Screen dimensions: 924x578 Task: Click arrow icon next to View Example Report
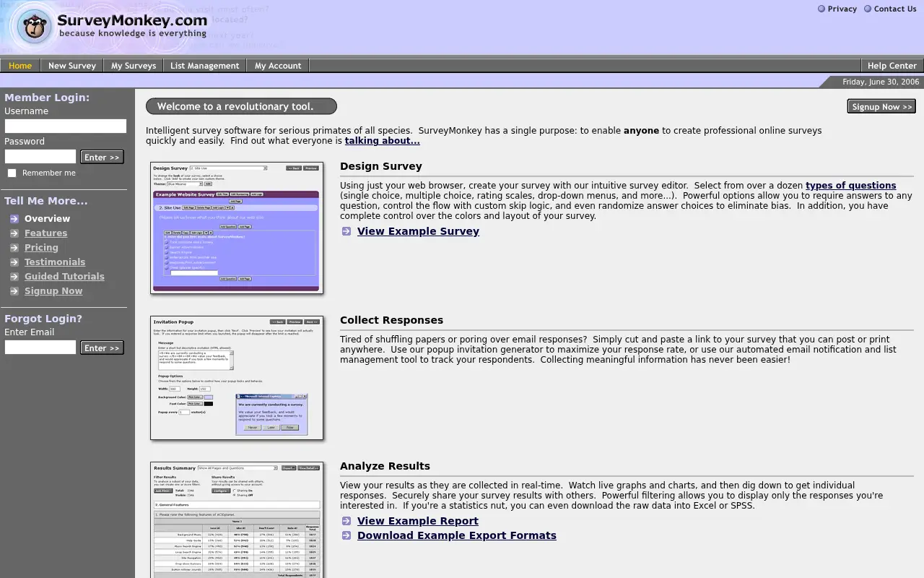[x=346, y=521]
